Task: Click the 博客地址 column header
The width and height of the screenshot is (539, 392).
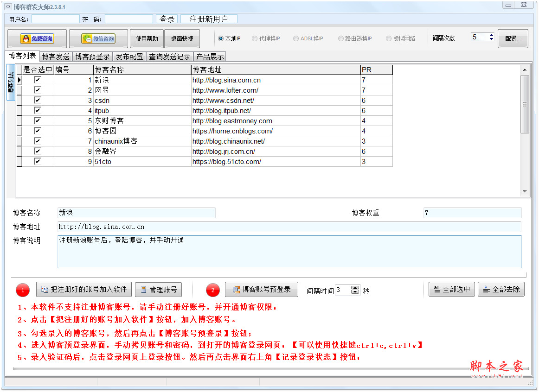Action: pyautogui.click(x=276, y=70)
